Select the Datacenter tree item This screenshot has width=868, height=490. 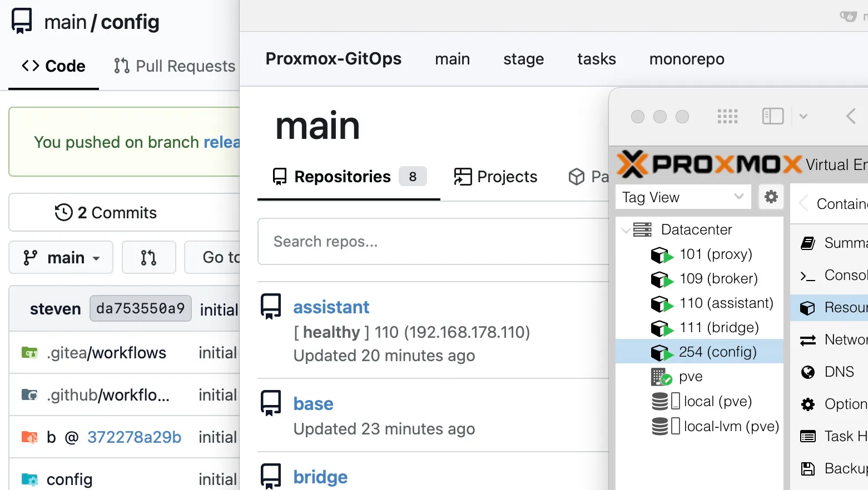(x=696, y=229)
